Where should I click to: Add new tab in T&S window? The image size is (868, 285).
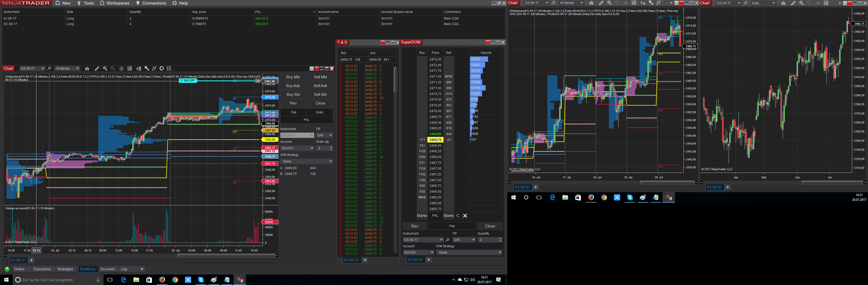pos(365,260)
